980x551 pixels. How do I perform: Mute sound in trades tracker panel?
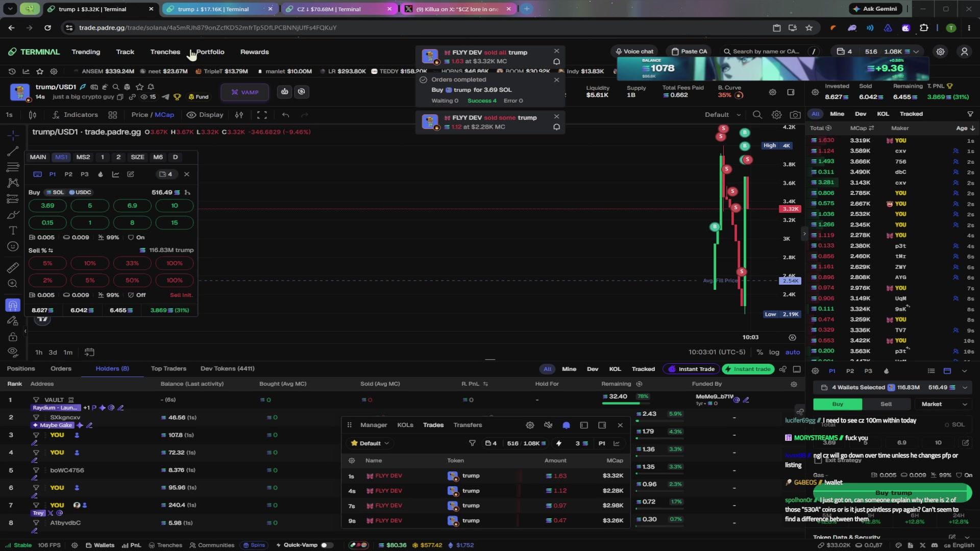pos(548,425)
